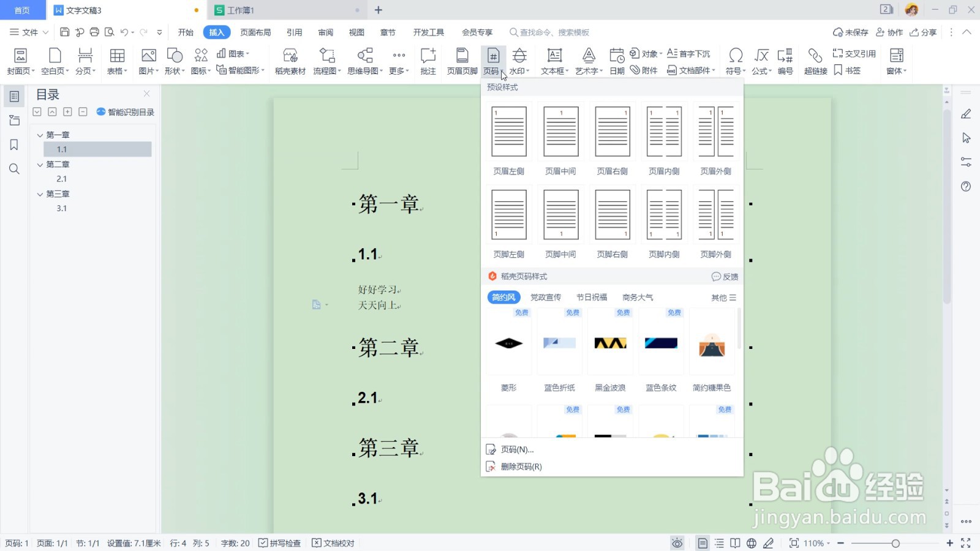This screenshot has width=980, height=551.
Task: Expand the 更多 more insert options
Action: (399, 62)
